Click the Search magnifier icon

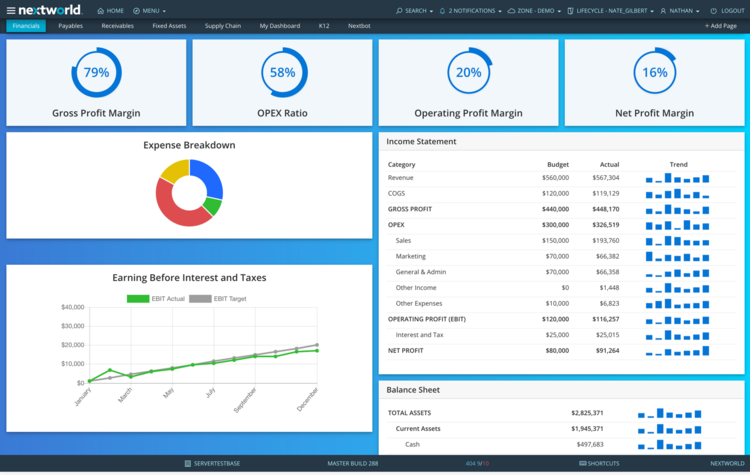[x=398, y=11]
